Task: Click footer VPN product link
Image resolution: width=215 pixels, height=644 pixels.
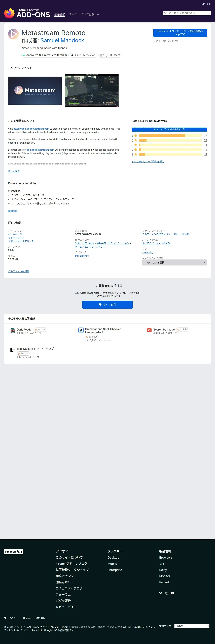Action: 162,564
